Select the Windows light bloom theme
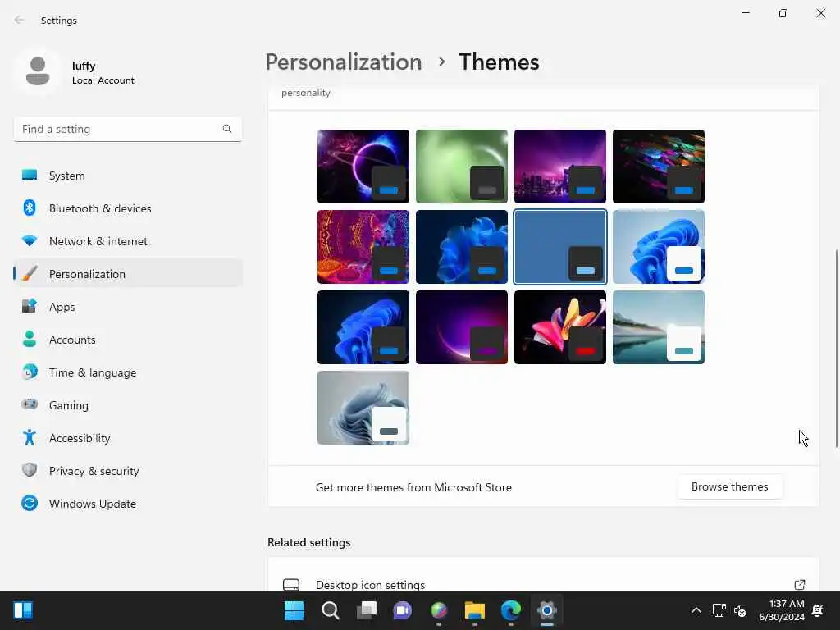This screenshot has width=840, height=630. tap(659, 246)
